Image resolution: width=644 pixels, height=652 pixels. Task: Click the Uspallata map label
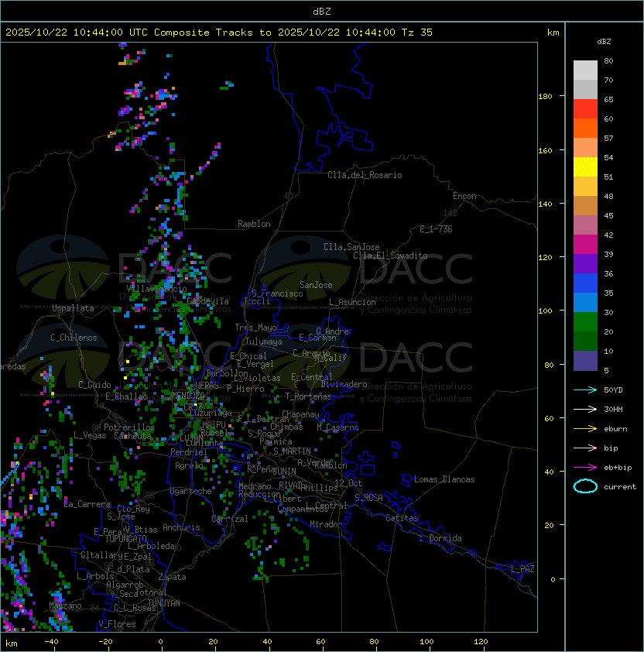(73, 308)
